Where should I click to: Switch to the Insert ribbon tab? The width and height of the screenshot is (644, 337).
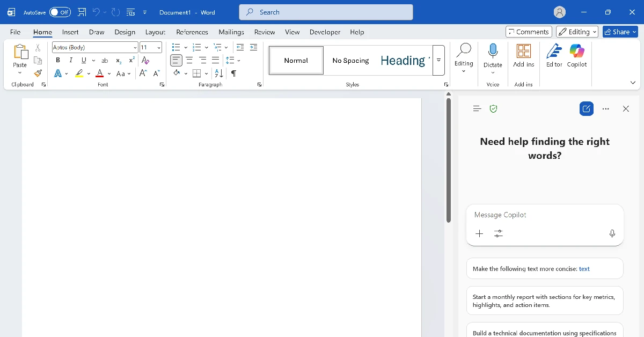coord(70,32)
